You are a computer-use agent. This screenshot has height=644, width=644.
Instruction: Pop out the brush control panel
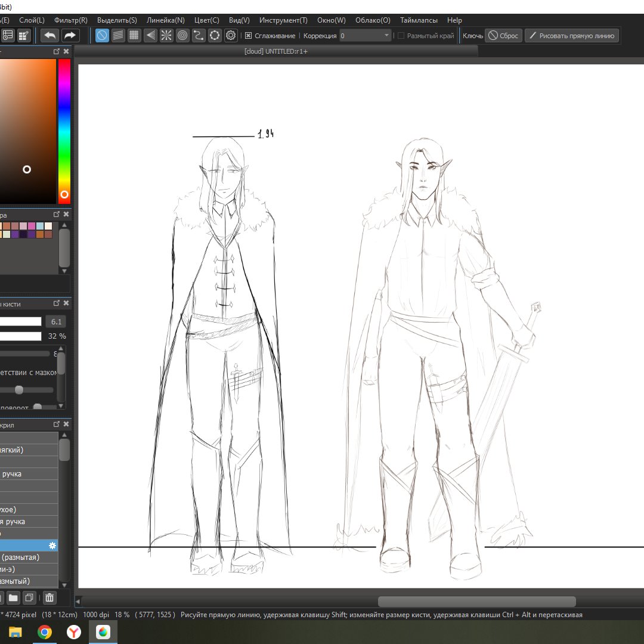point(57,303)
